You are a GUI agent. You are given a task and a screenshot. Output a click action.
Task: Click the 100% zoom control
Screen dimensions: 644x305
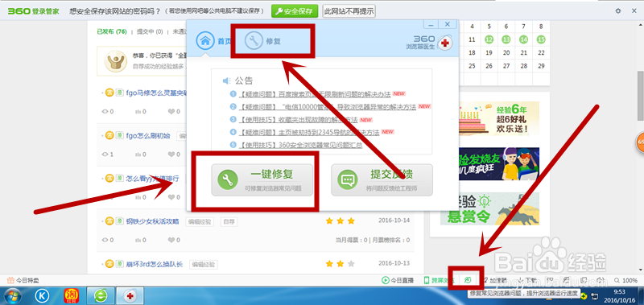click(x=626, y=280)
